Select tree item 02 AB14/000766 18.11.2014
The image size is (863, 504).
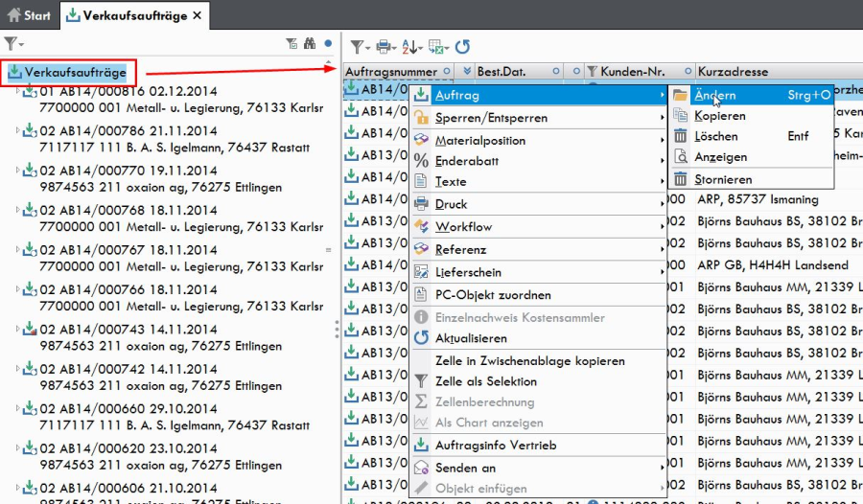pos(128,289)
